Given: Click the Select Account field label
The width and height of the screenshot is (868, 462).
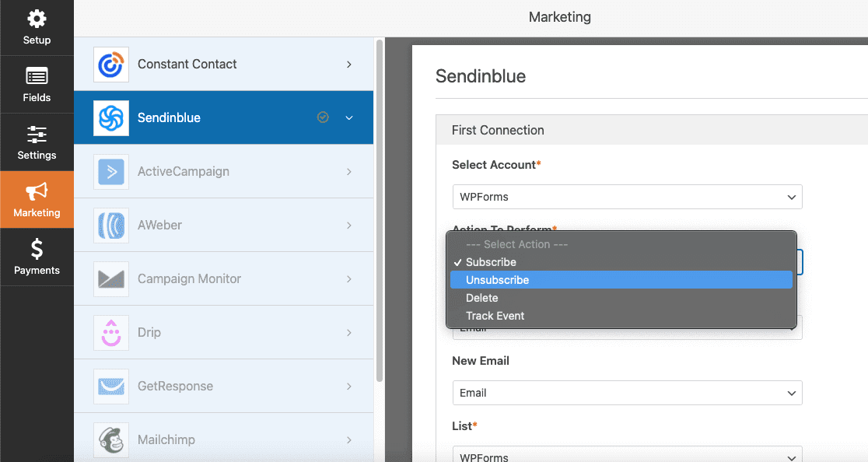Looking at the screenshot, I should [x=496, y=165].
